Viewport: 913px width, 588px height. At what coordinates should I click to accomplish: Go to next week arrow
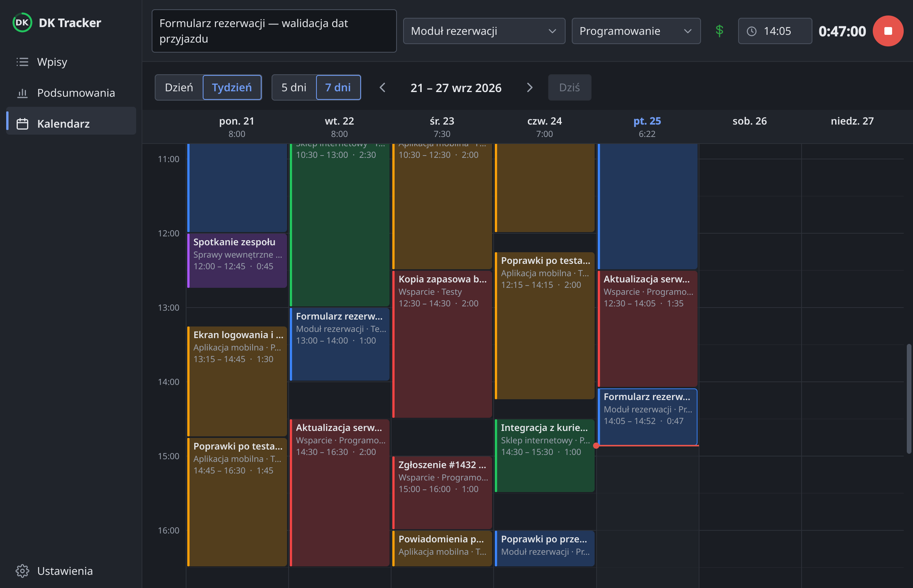click(530, 87)
